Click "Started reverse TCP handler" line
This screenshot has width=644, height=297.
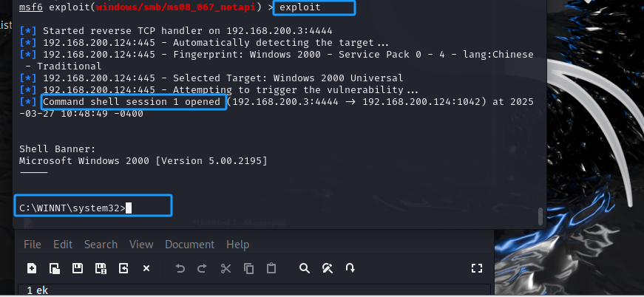click(x=176, y=31)
